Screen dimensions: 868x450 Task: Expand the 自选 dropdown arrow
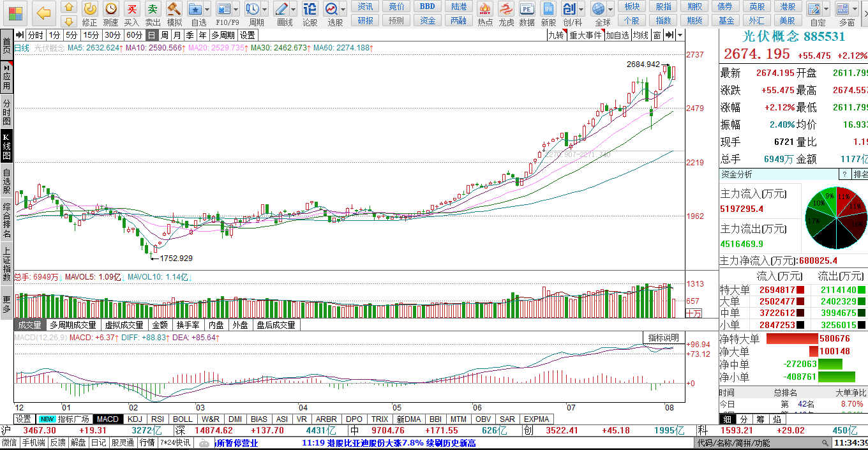tap(207, 10)
